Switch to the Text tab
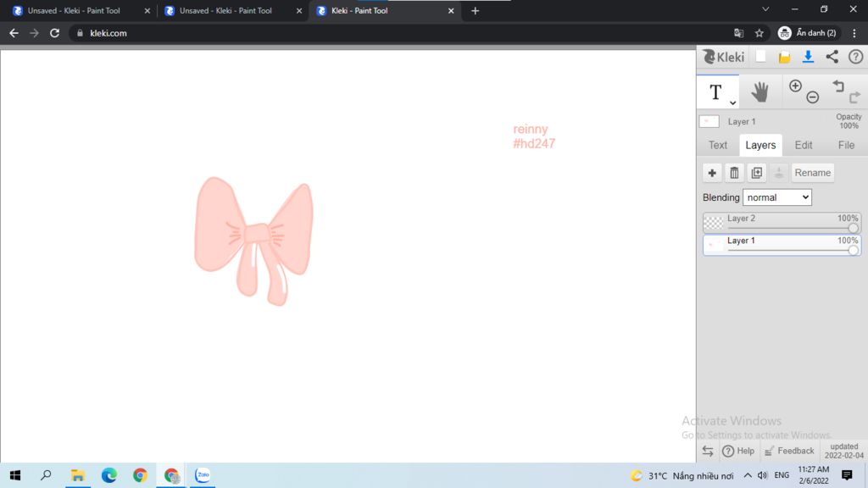868x488 pixels. (718, 145)
